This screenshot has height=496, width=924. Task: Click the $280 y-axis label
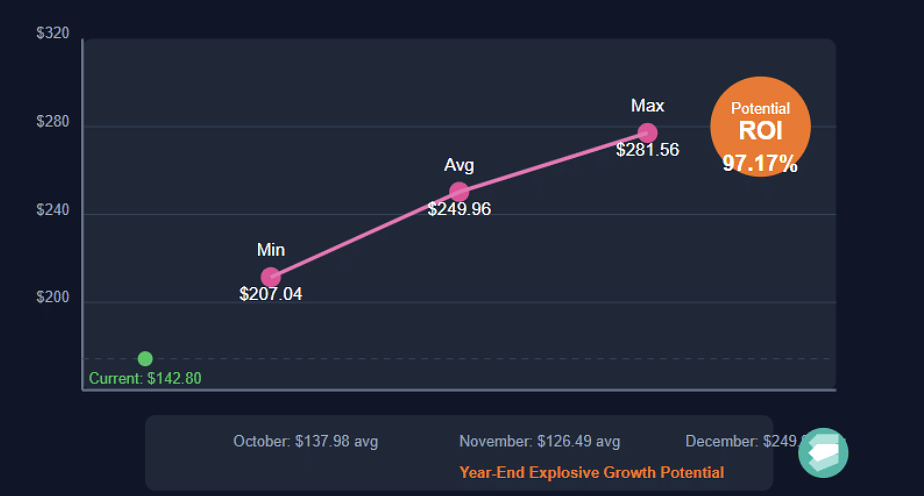52,121
